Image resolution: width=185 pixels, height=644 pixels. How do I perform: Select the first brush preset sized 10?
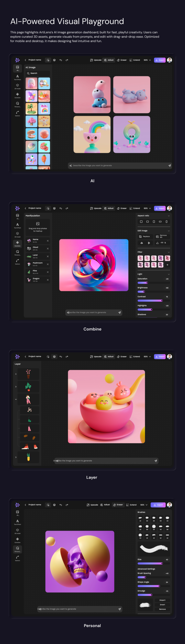coord(140,518)
